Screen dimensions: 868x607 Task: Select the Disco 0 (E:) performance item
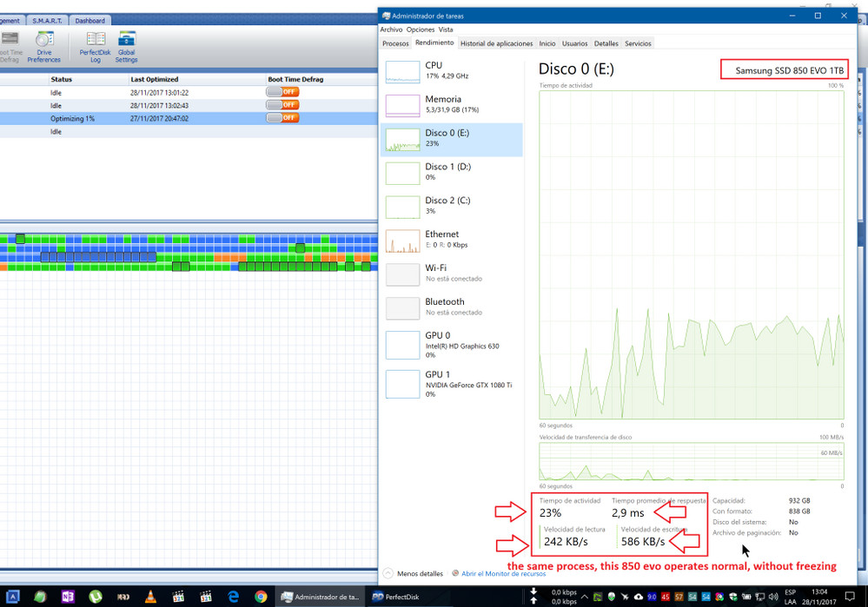pos(452,140)
